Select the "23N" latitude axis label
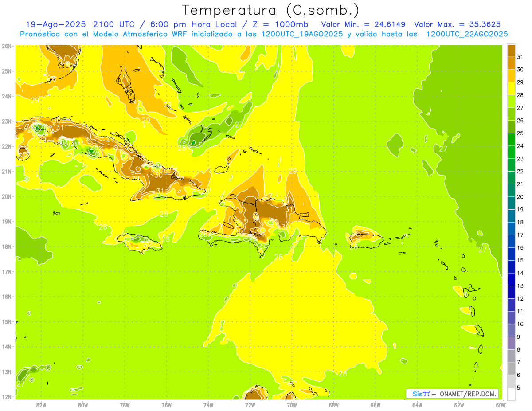532x411 pixels. (x=7, y=121)
